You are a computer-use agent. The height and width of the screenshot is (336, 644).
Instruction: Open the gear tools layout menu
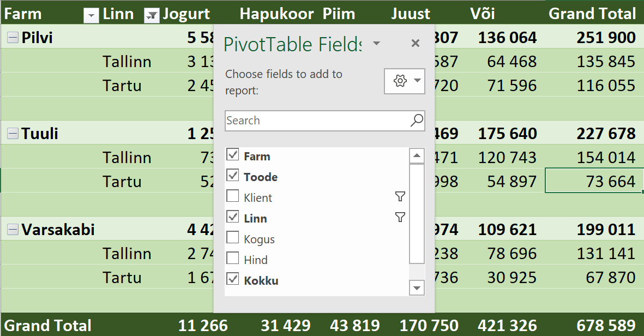coord(404,81)
